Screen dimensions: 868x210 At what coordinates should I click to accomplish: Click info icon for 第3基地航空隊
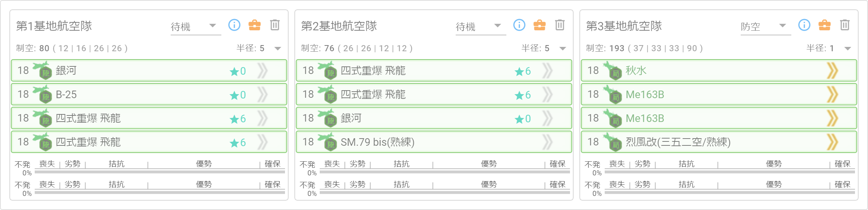tap(804, 25)
